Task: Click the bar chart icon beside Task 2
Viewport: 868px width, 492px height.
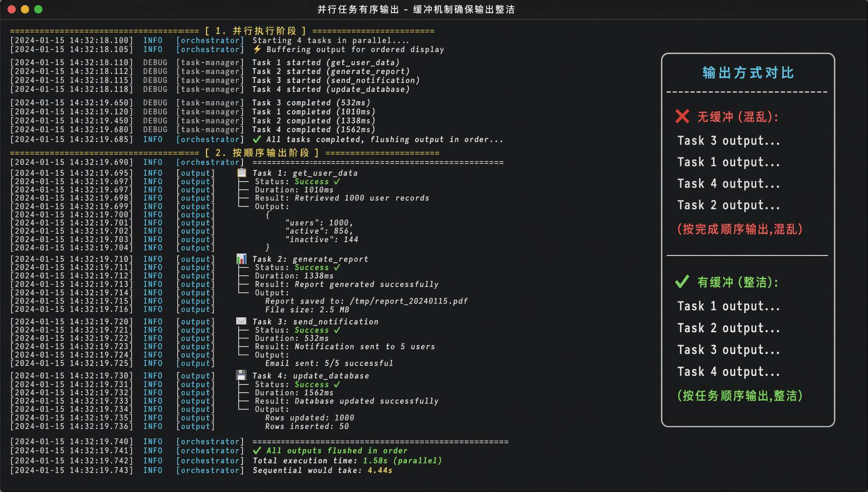Action: click(x=241, y=259)
